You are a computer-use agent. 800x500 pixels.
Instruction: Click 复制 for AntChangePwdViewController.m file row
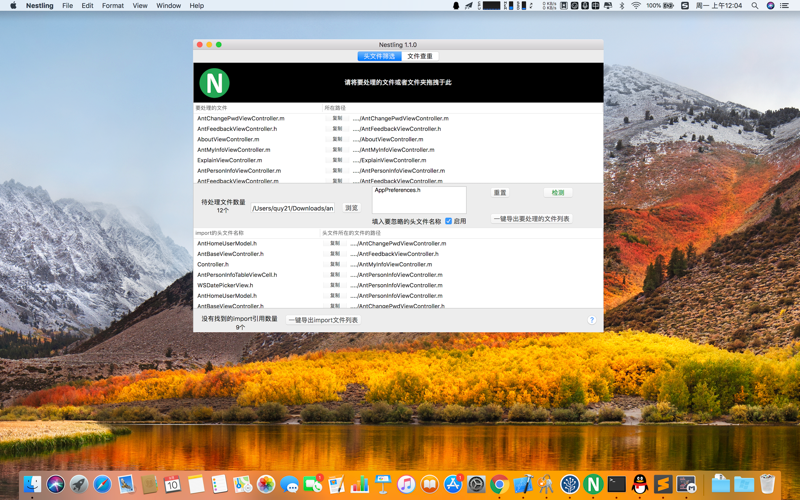[337, 118]
